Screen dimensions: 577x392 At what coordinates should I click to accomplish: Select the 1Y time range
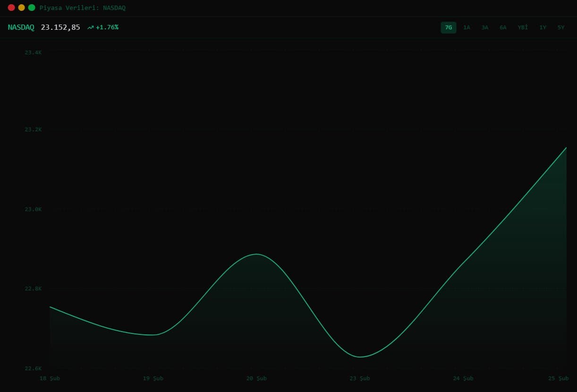pyautogui.click(x=543, y=27)
